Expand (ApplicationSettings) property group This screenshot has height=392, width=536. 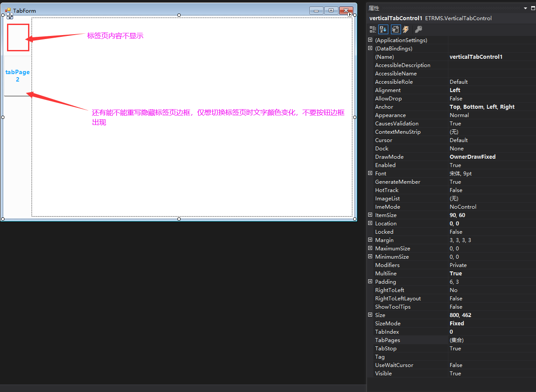tap(370, 40)
